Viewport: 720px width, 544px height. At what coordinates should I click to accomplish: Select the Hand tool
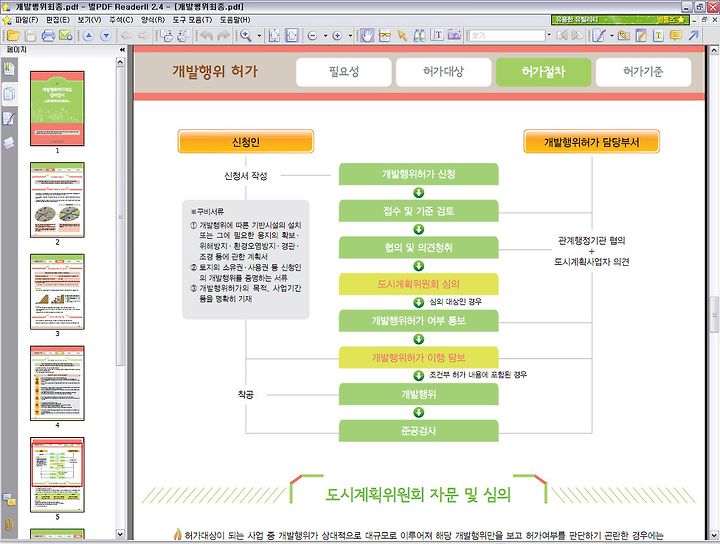click(x=367, y=35)
